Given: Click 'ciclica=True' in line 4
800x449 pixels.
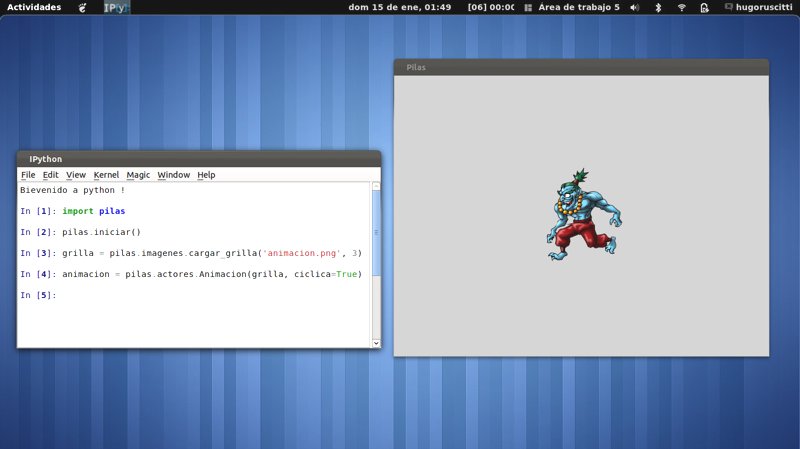Looking at the screenshot, I should 326,274.
